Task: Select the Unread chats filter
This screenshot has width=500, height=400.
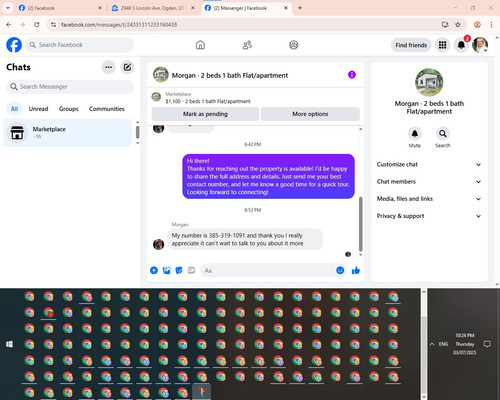Action: (x=38, y=109)
